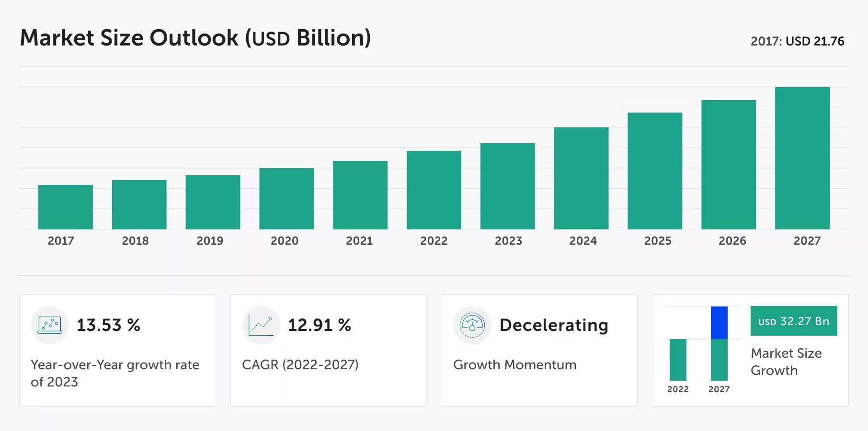Click the 'USD 32.27 Bn' green badge
868x431 pixels.
click(794, 321)
